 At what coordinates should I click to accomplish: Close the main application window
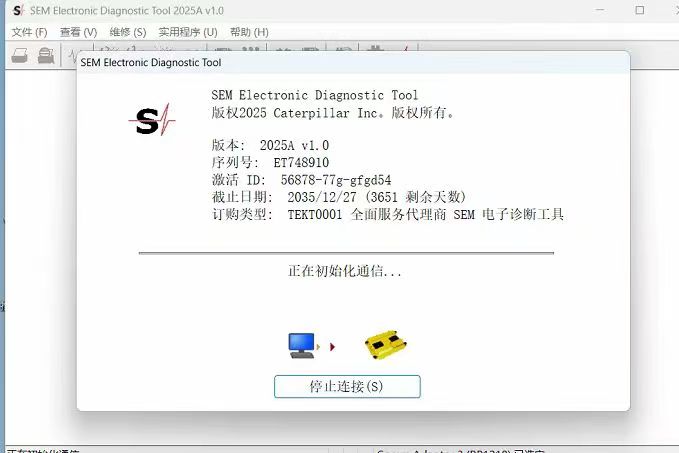pos(661,10)
